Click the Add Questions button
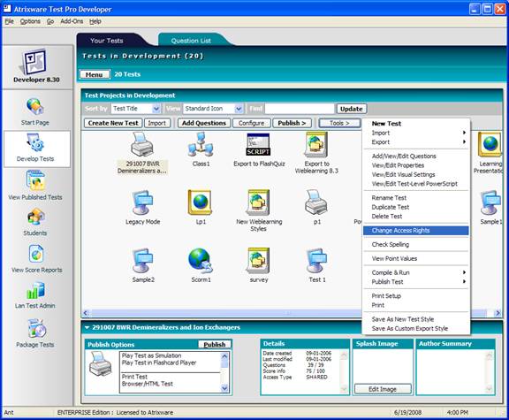The width and height of the screenshot is (509, 420). point(204,123)
